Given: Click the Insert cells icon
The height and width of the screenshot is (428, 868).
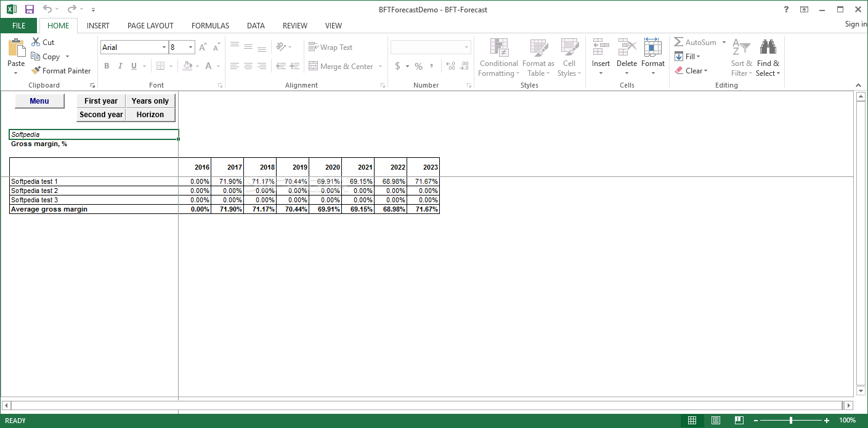Looking at the screenshot, I should (601, 47).
